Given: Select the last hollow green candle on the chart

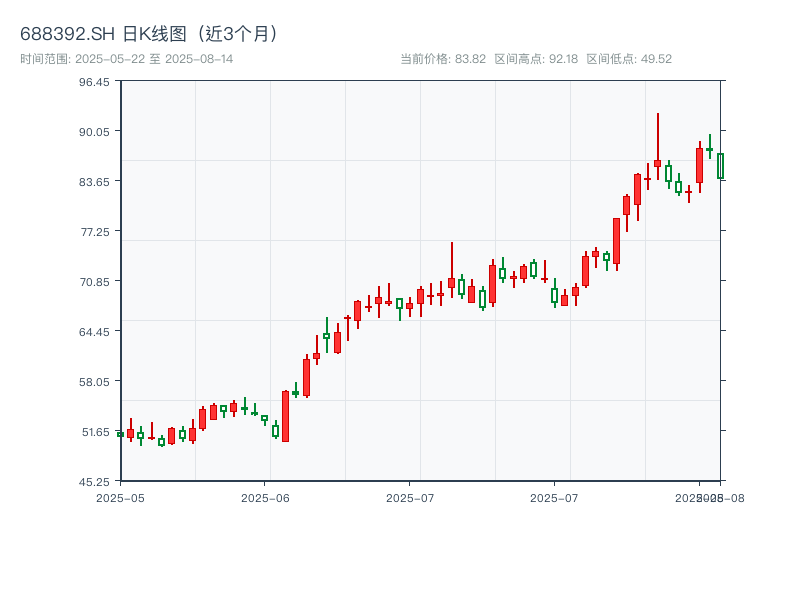Looking at the screenshot, I should pyautogui.click(x=720, y=166).
